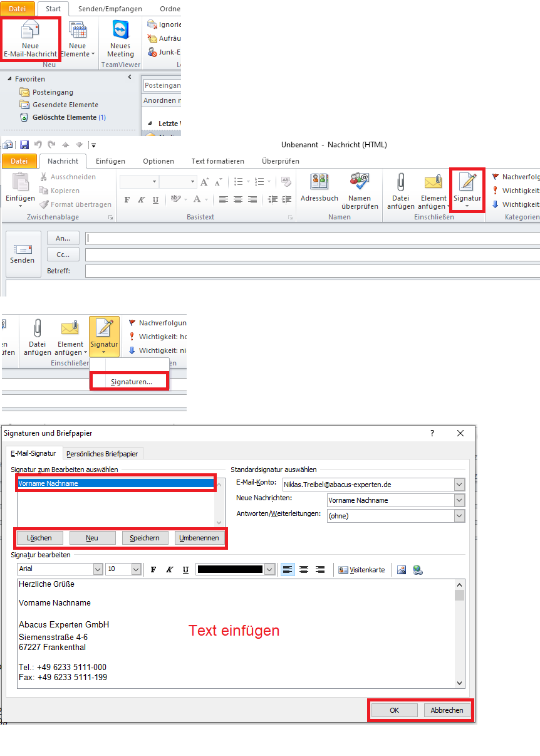Image resolution: width=540 pixels, height=756 pixels.
Task: Insert picture icon in signature editor
Action: point(402,570)
